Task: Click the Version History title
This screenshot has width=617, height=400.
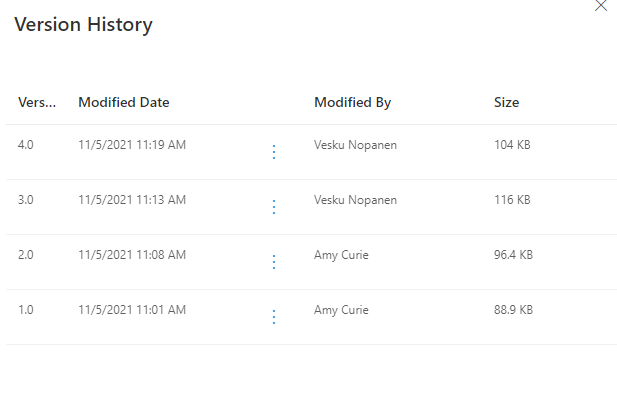Action: point(83,25)
